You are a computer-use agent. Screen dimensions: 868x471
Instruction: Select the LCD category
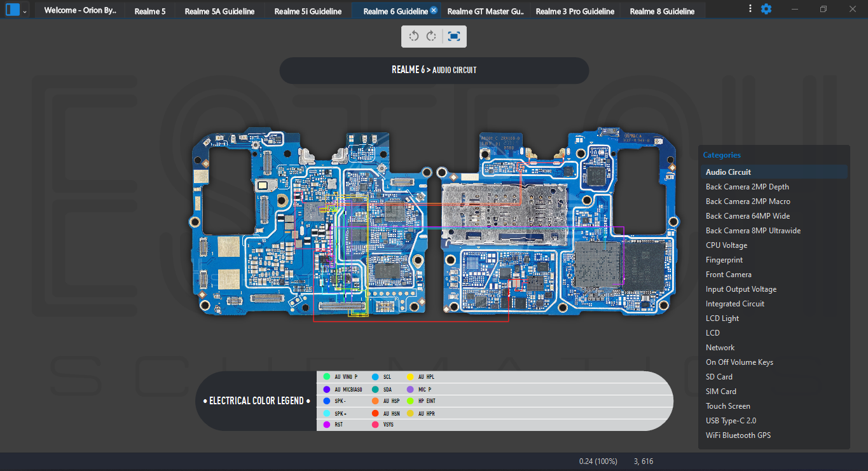point(774,333)
